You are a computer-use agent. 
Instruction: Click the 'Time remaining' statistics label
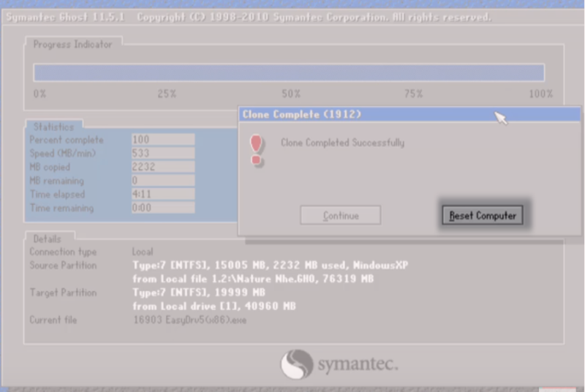pyautogui.click(x=61, y=208)
